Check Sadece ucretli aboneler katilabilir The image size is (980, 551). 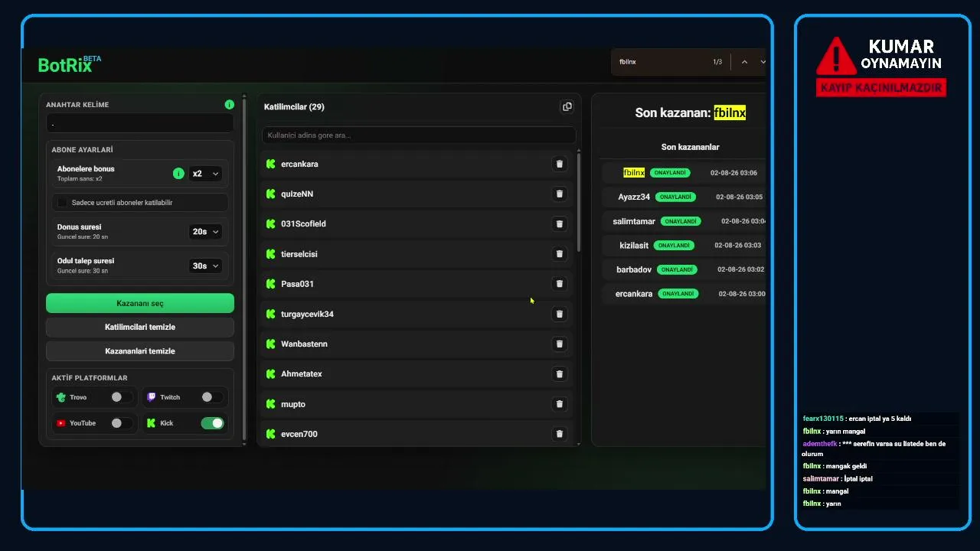tap(63, 203)
